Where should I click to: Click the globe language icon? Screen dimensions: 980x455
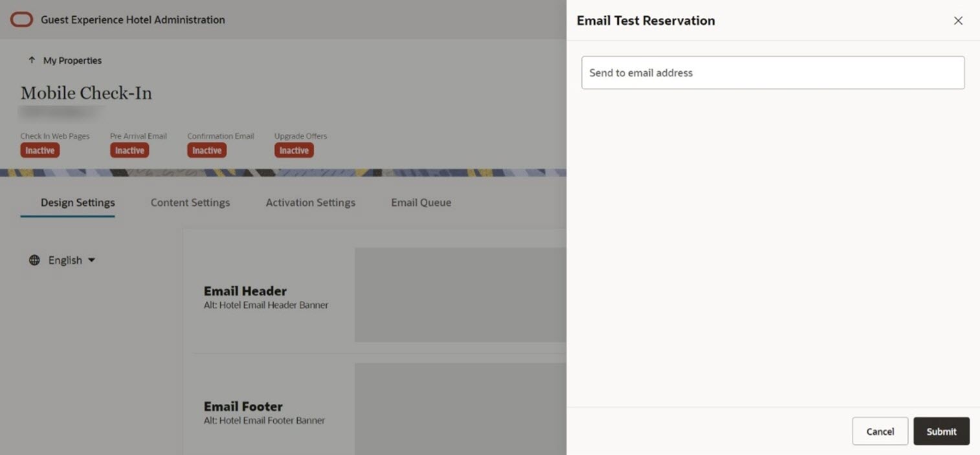34,260
